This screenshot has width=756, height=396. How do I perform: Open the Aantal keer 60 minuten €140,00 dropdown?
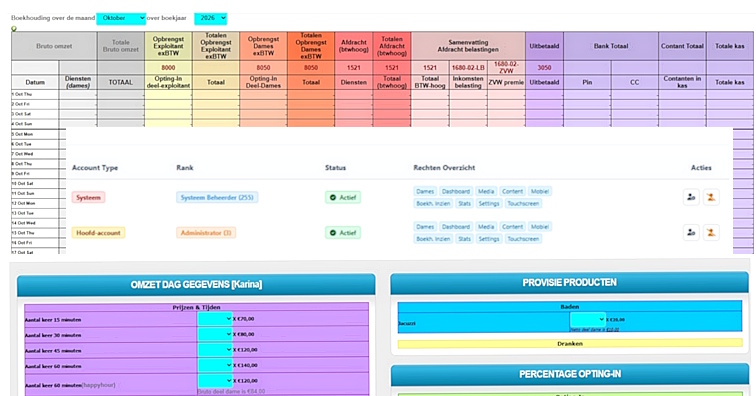pos(215,365)
